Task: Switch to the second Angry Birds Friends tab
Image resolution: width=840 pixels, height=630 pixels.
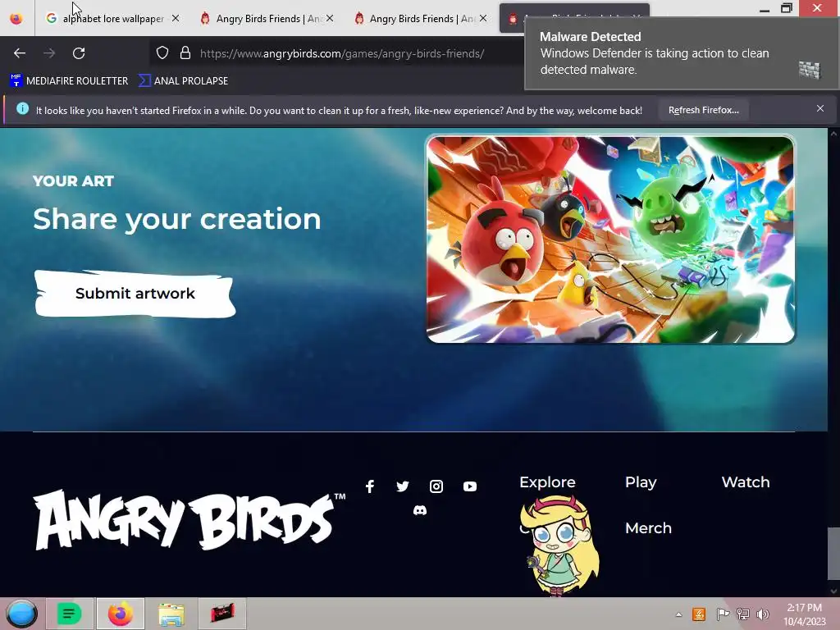Action: (x=421, y=18)
